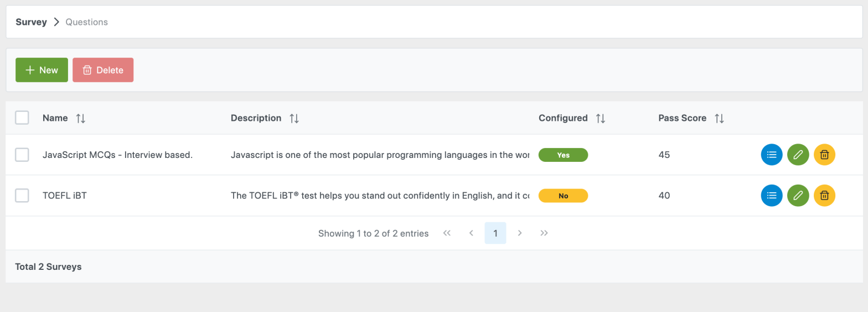Click the green New button

(x=42, y=70)
